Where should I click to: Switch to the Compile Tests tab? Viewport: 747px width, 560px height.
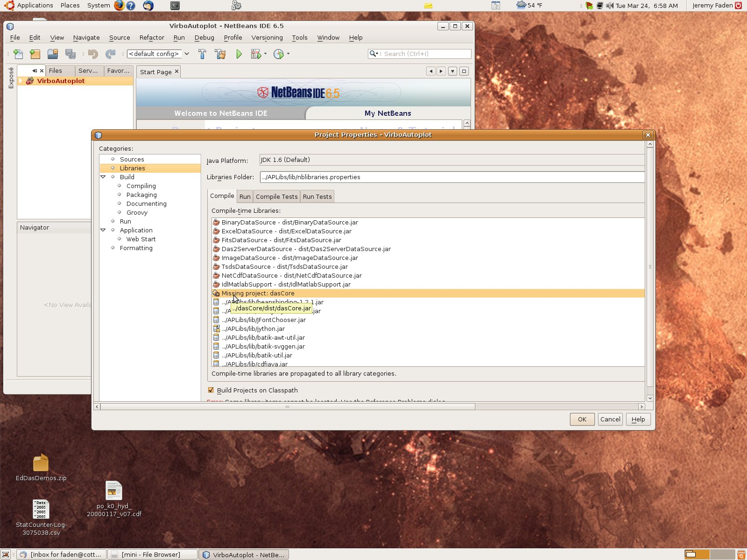276,196
